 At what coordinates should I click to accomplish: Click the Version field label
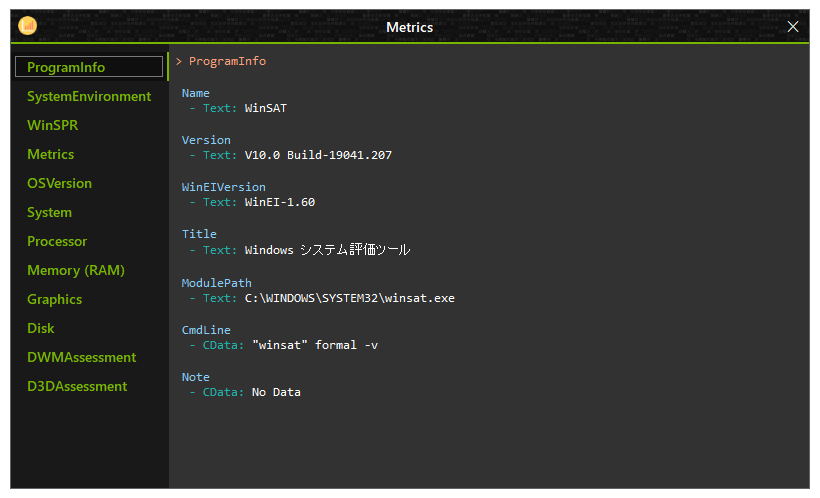point(206,140)
